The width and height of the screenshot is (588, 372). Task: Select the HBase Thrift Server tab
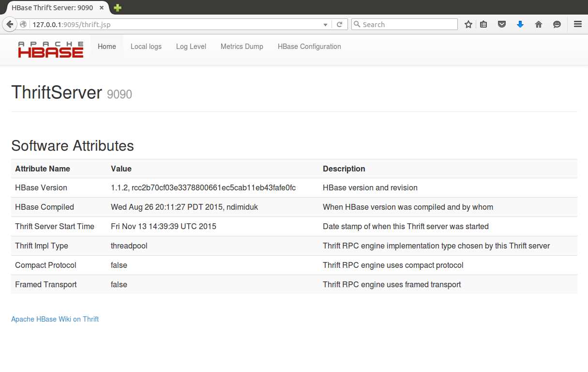click(53, 8)
